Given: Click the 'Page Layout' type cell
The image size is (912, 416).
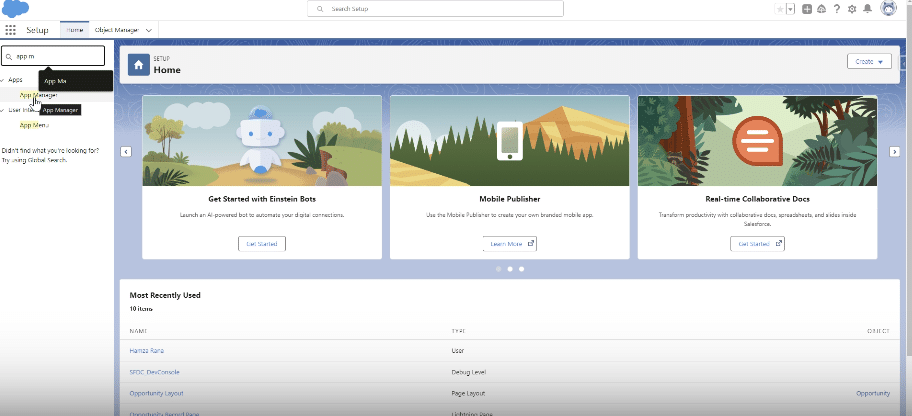Looking at the screenshot, I should pyautogui.click(x=468, y=393).
